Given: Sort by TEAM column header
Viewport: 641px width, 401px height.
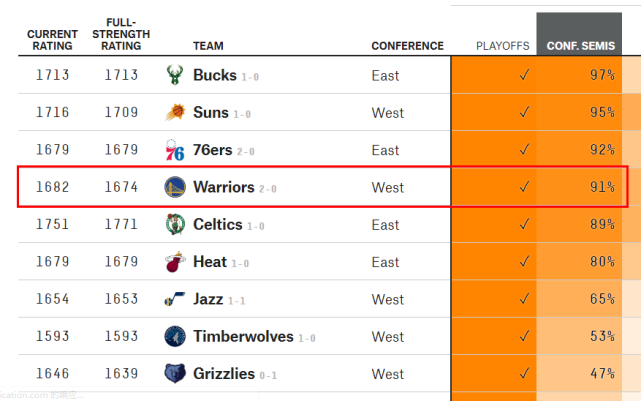Looking at the screenshot, I should (208, 46).
